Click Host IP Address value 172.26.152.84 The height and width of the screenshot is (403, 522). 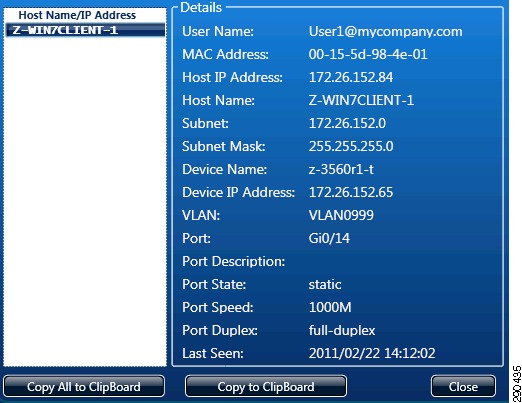click(x=351, y=77)
